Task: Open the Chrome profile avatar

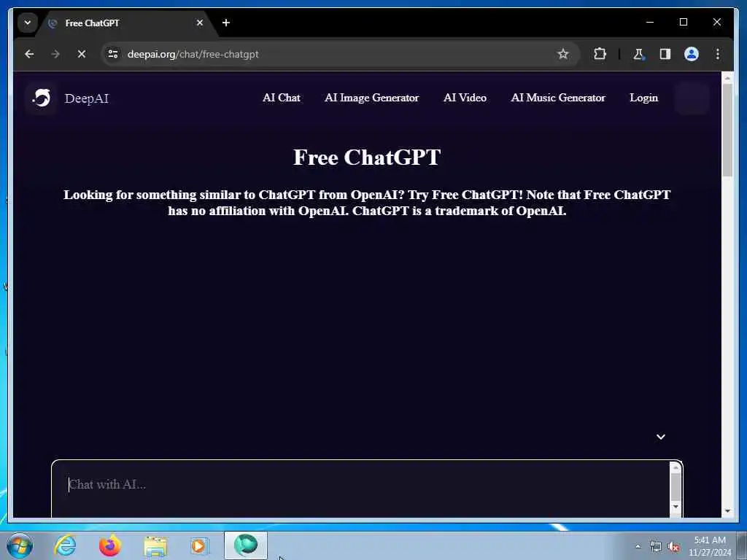Action: (692, 54)
